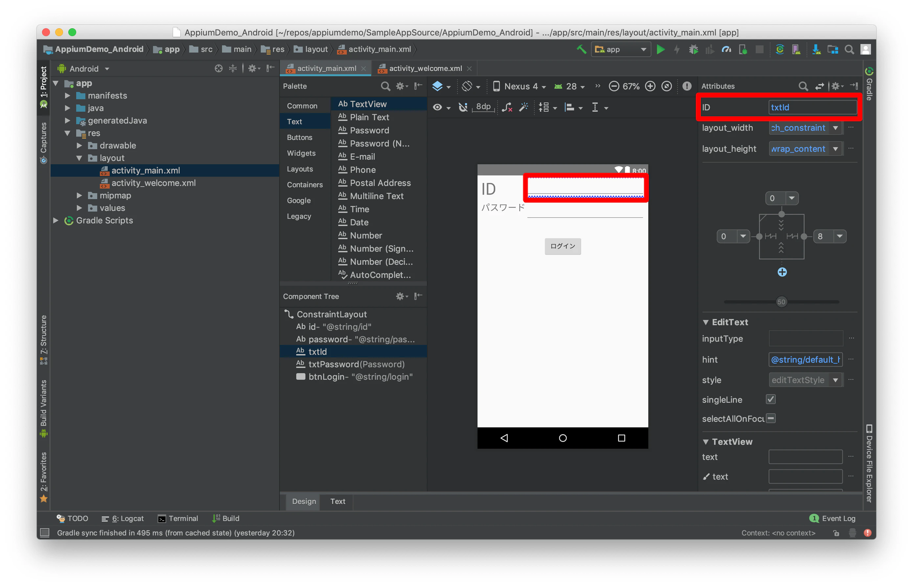Viewport: 913px width, 588px height.
Task: Open the Terminal tool window
Action: click(178, 518)
